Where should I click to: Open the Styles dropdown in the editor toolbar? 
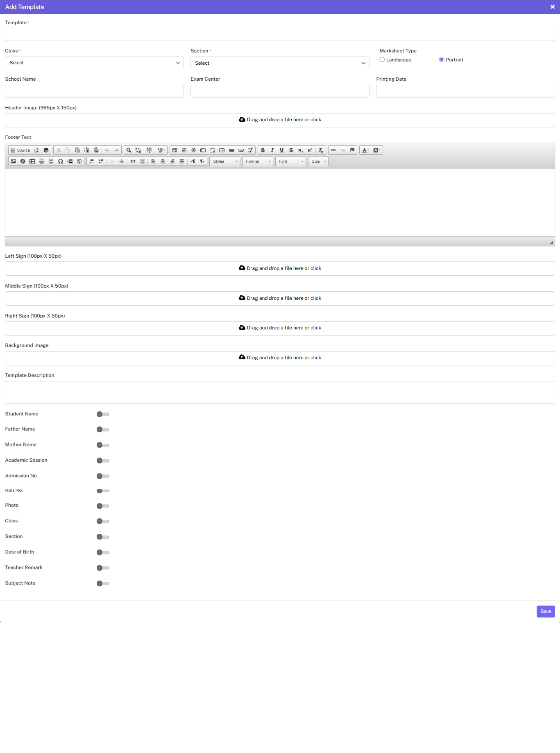(x=224, y=161)
